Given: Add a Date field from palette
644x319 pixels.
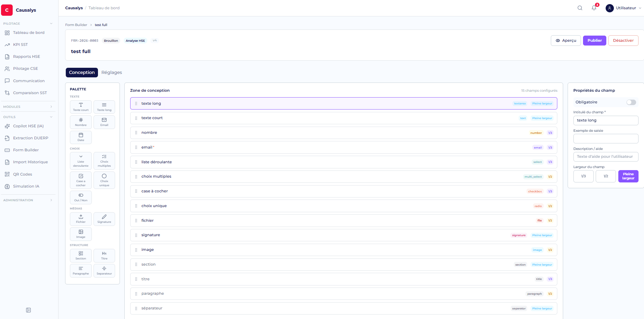Looking at the screenshot, I should (x=81, y=137).
